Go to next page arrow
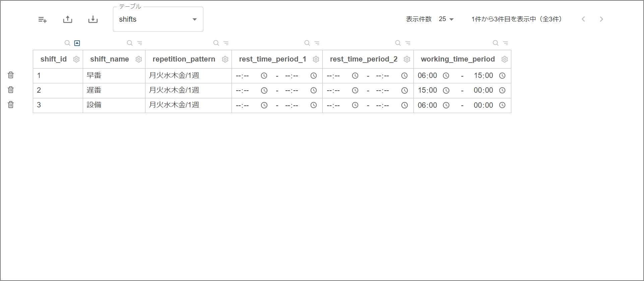 601,19
